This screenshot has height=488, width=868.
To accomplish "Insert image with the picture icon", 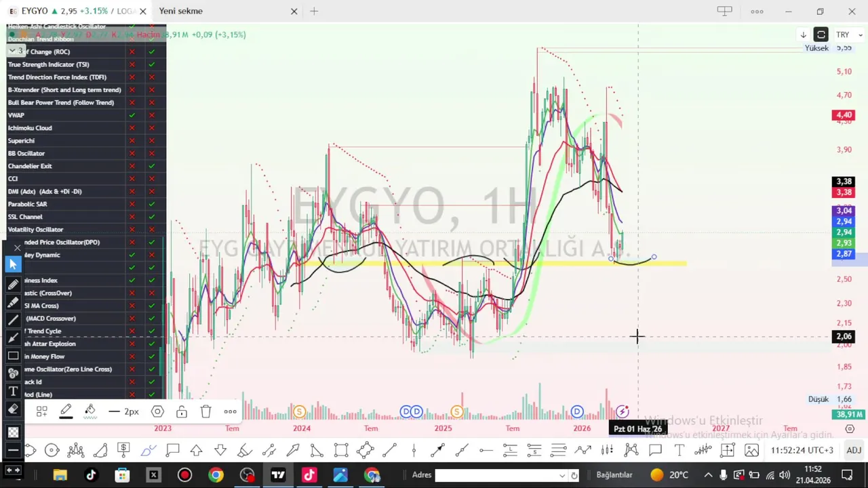I will (x=751, y=450).
